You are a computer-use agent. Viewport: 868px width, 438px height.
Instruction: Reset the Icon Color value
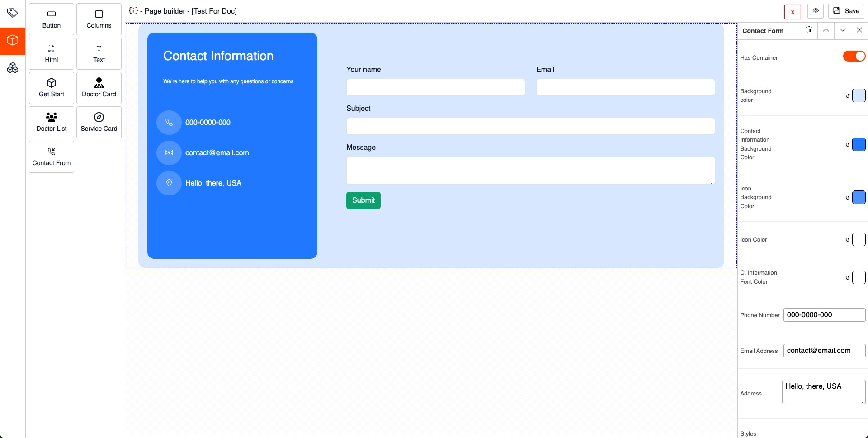click(848, 240)
